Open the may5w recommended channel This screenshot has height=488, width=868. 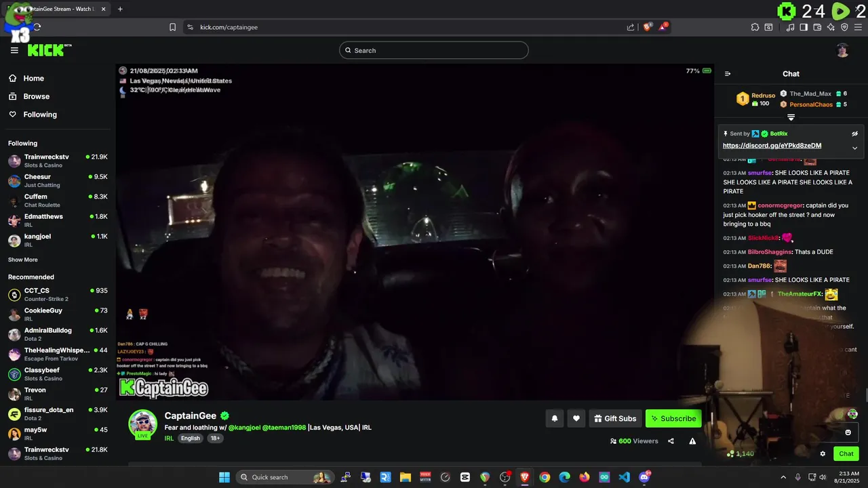click(x=58, y=433)
